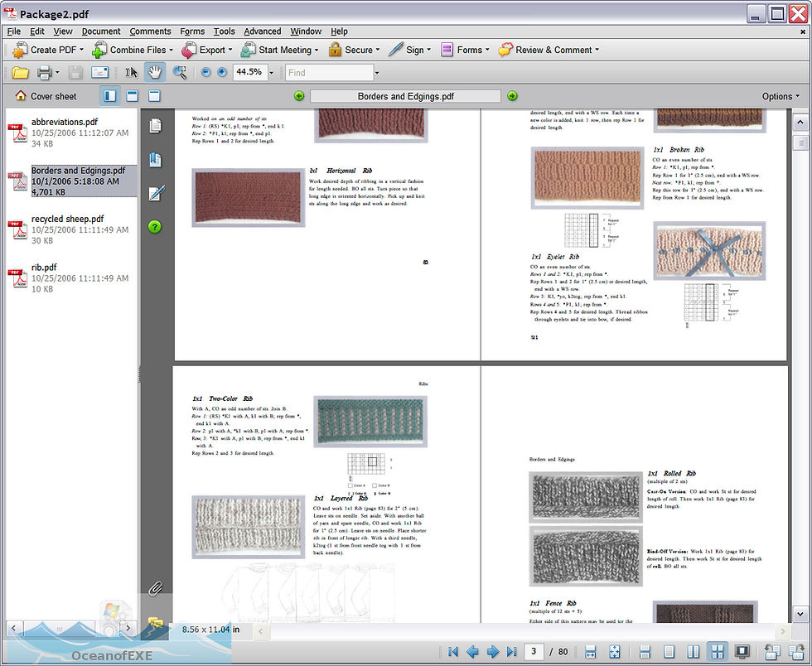Viewport: 812px width, 666px height.
Task: Toggle two-up continuous layout
Action: tap(718, 651)
